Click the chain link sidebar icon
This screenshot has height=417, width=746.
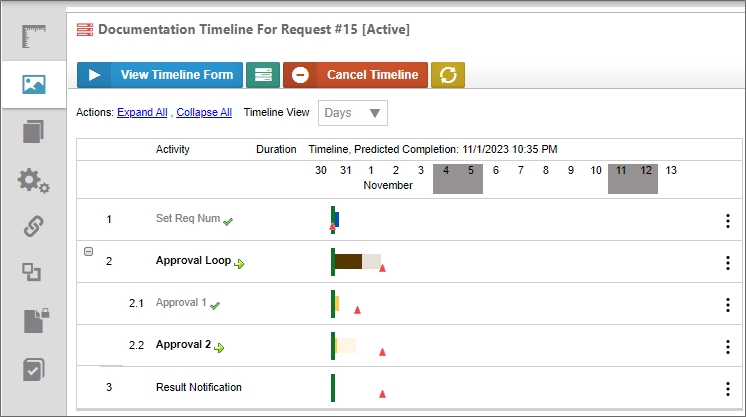(x=34, y=226)
